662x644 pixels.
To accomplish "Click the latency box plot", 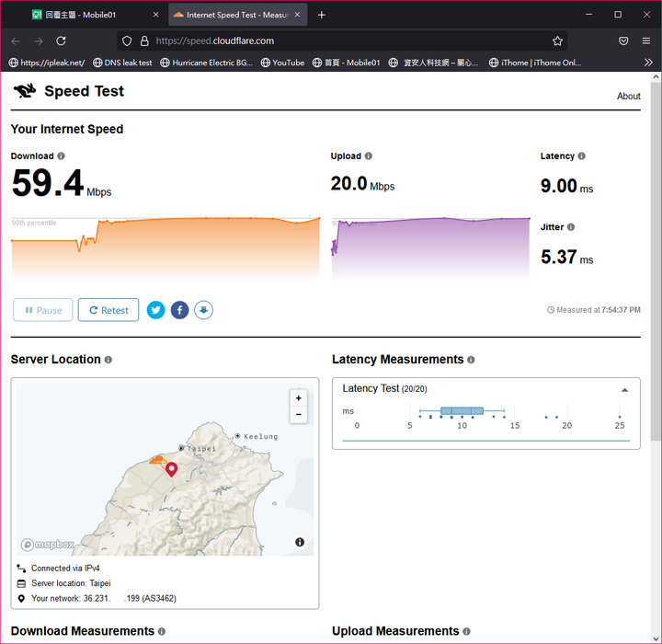I will [x=462, y=410].
